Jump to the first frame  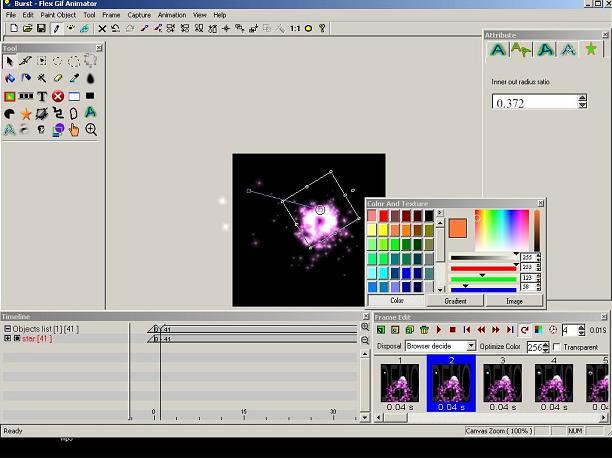coord(467,330)
